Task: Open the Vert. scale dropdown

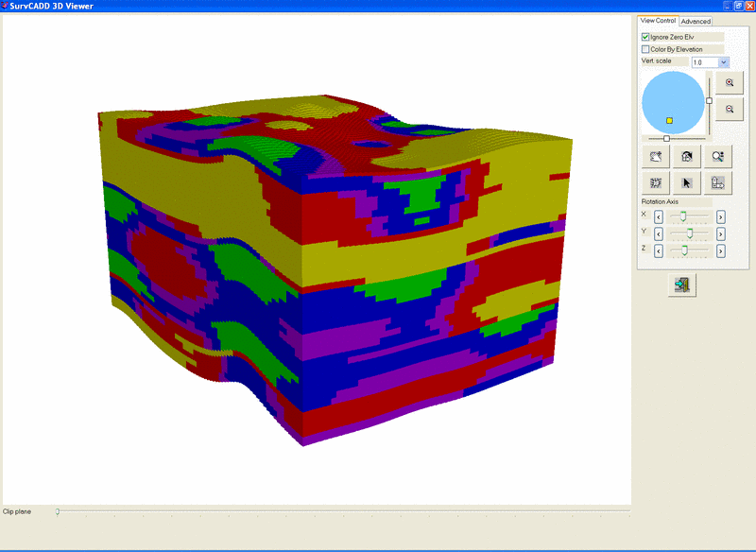Action: point(725,60)
